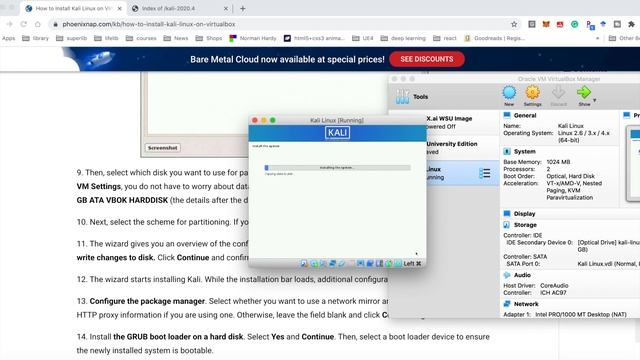Viewport: 640px width, 360px height.
Task: Open a new browser tab with plus button
Action: [x=243, y=8]
